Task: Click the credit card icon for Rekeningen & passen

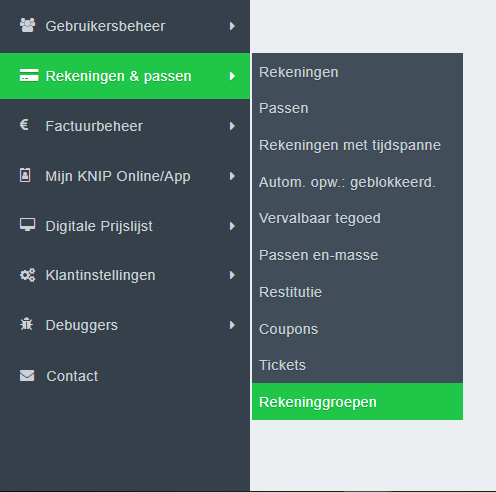Action: pyautogui.click(x=29, y=75)
